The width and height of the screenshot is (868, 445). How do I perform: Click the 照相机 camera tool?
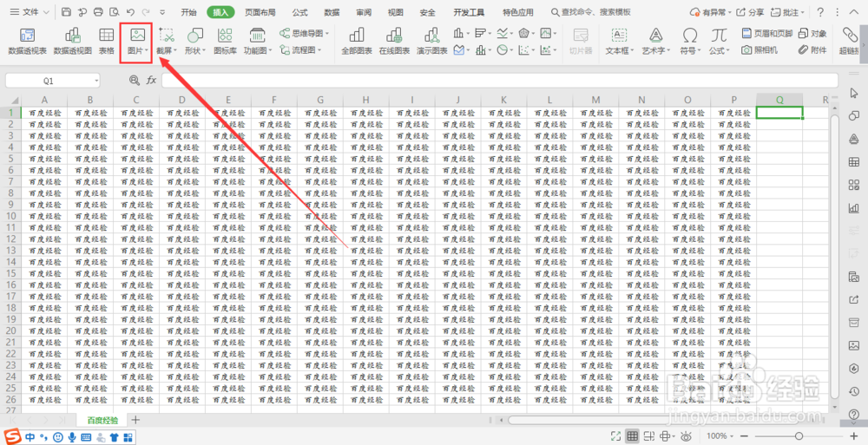click(759, 49)
